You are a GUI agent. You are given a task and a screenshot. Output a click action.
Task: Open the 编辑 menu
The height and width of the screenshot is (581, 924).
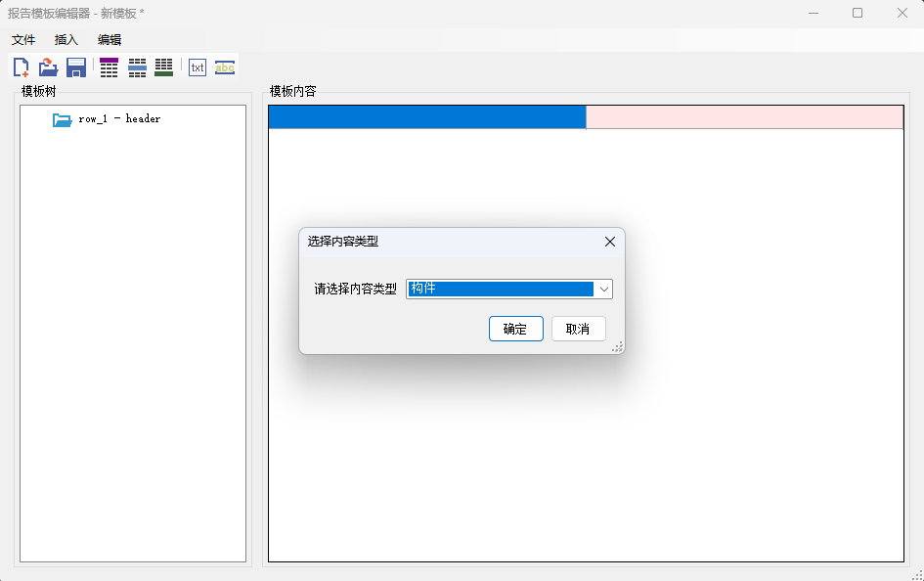(x=110, y=39)
